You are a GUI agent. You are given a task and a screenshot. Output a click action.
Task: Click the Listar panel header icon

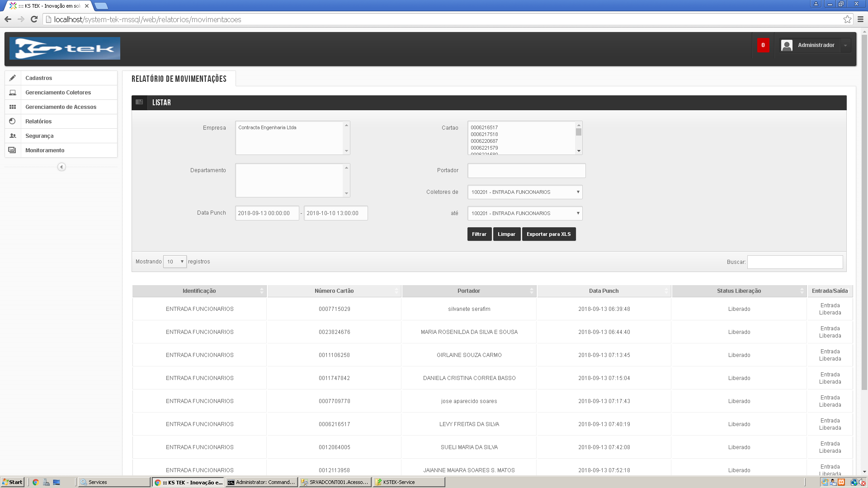pyautogui.click(x=139, y=103)
